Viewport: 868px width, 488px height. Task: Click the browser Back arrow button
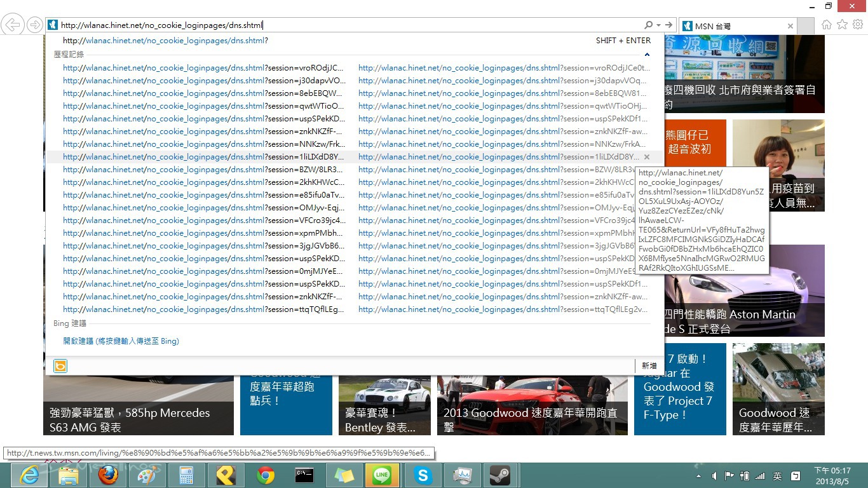point(13,25)
